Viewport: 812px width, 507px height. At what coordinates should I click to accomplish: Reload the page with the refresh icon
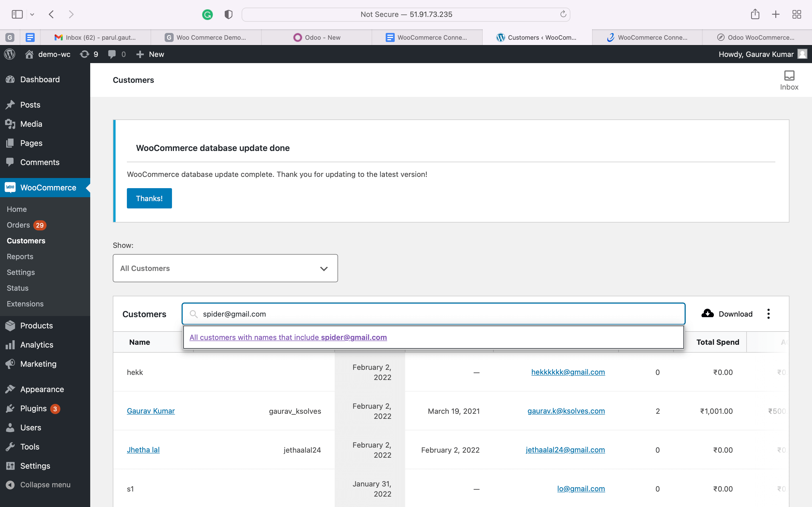tap(563, 14)
